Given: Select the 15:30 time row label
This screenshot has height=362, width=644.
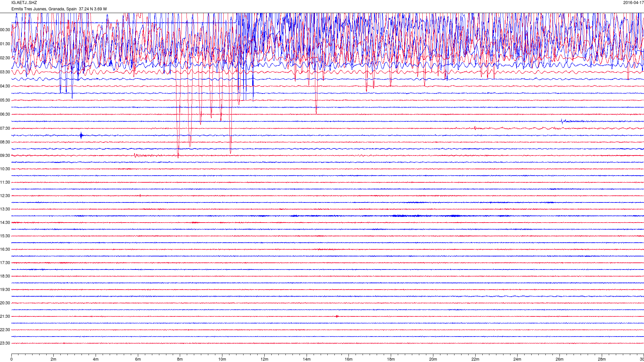Looking at the screenshot, I should pos(5,236).
